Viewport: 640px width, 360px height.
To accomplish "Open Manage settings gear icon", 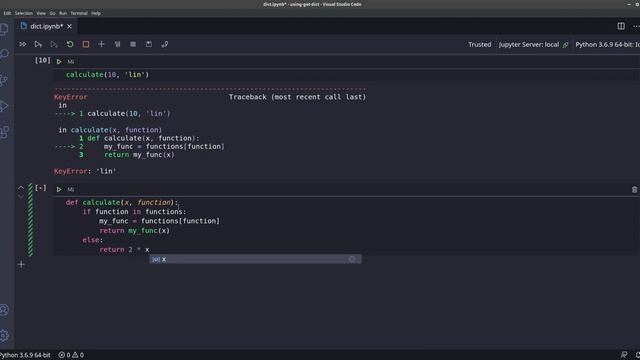I will click(4, 335).
